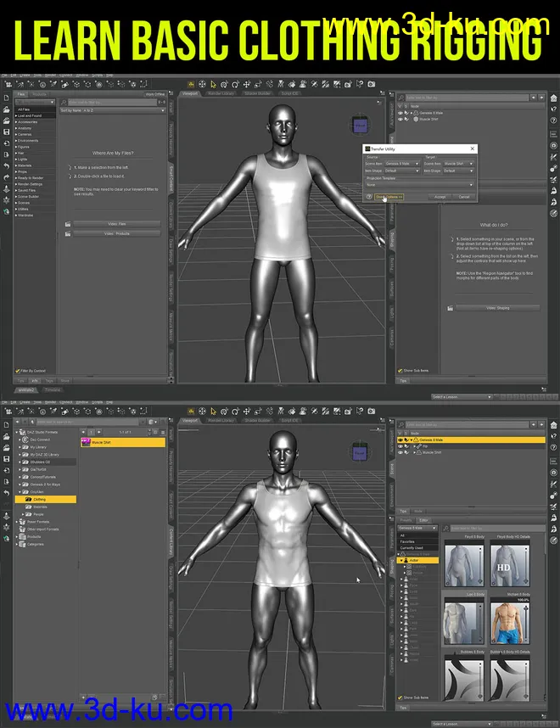Image resolution: width=560 pixels, height=728 pixels.
Task: Hide the highlighted Genesis 8 Male via eye icon
Action: 400,441
